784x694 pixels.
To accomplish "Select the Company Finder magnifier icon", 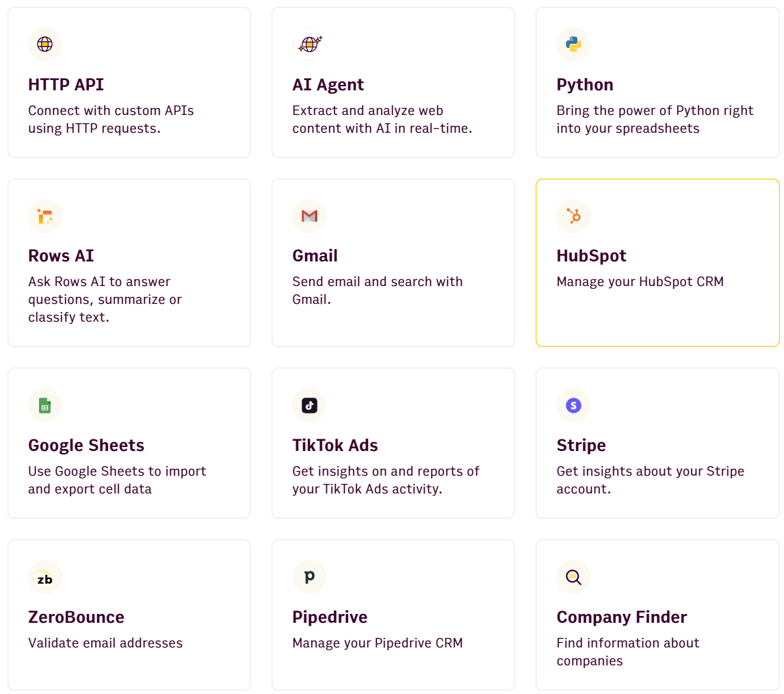I will click(x=573, y=577).
